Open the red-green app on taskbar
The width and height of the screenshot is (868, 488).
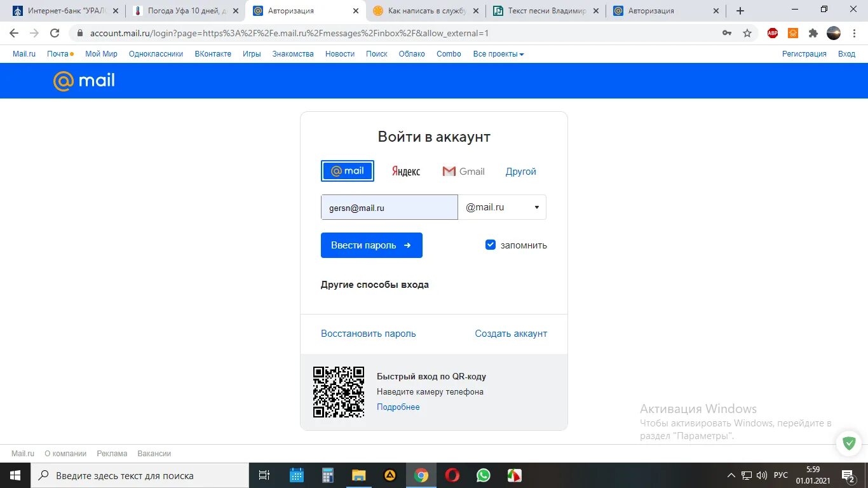(x=515, y=475)
